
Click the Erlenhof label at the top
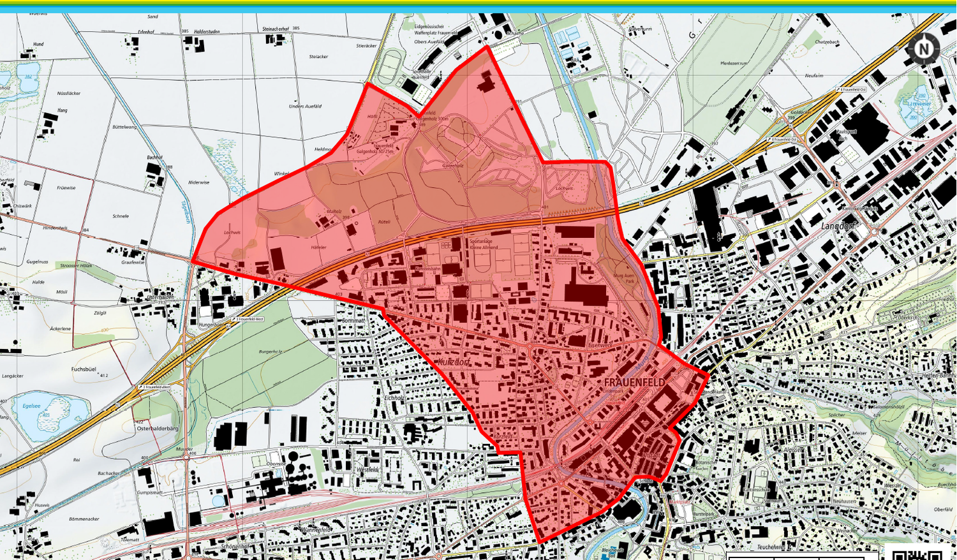tap(146, 32)
